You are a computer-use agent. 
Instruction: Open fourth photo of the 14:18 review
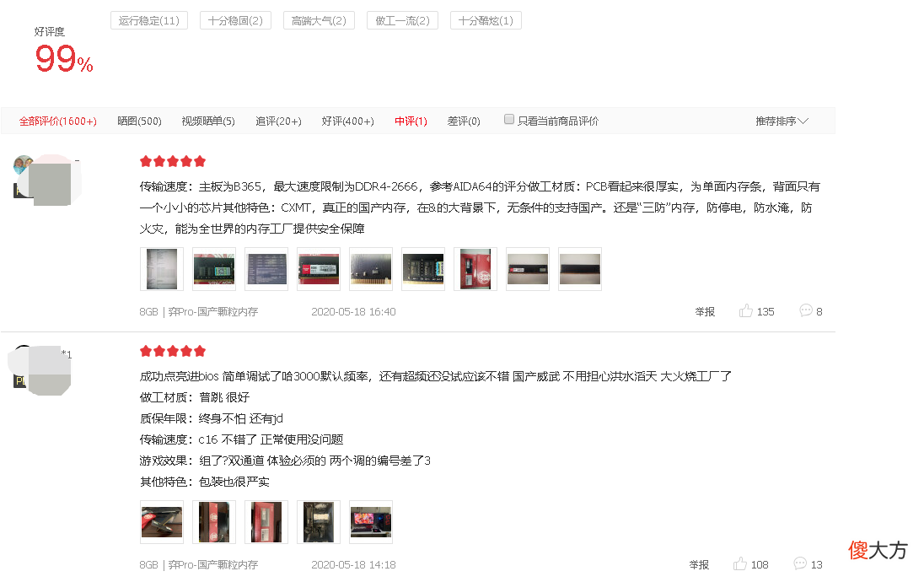pyautogui.click(x=318, y=522)
